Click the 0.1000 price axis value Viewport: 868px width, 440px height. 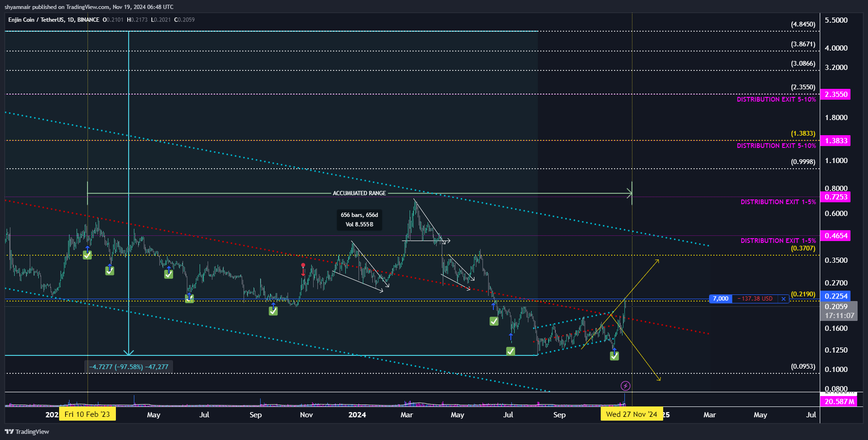click(x=836, y=370)
